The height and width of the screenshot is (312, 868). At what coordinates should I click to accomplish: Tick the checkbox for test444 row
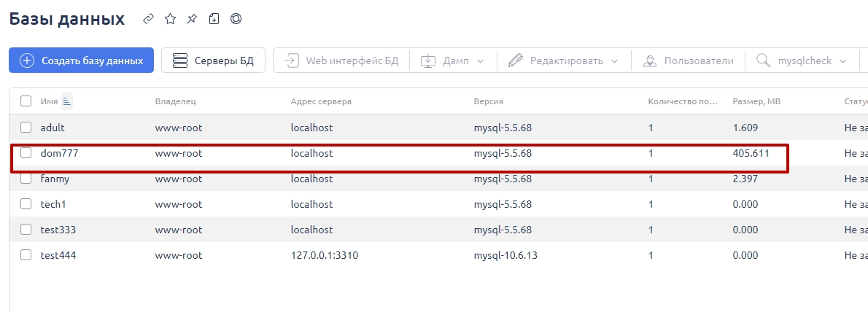[x=26, y=255]
